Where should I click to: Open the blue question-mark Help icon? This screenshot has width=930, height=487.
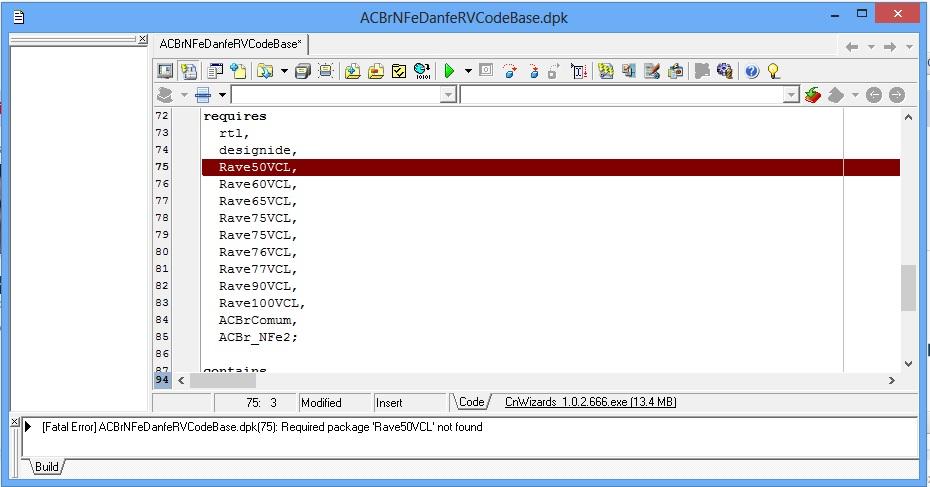[x=751, y=71]
